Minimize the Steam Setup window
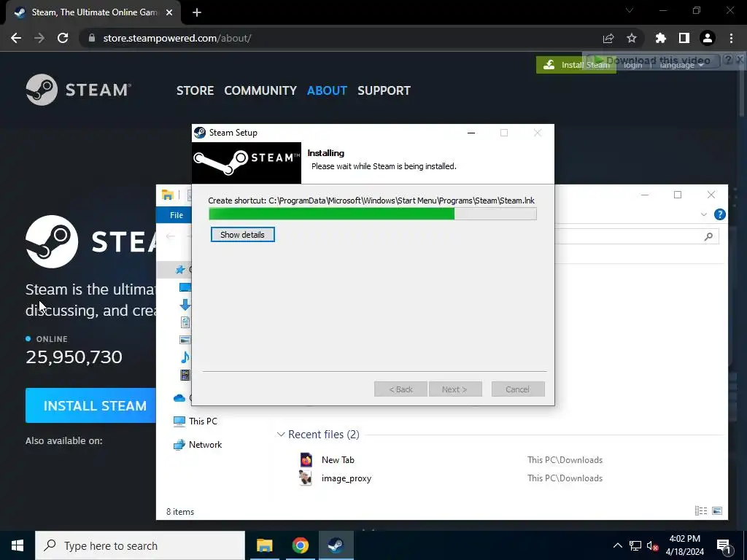Viewport: 747px width, 560px height. [x=471, y=133]
